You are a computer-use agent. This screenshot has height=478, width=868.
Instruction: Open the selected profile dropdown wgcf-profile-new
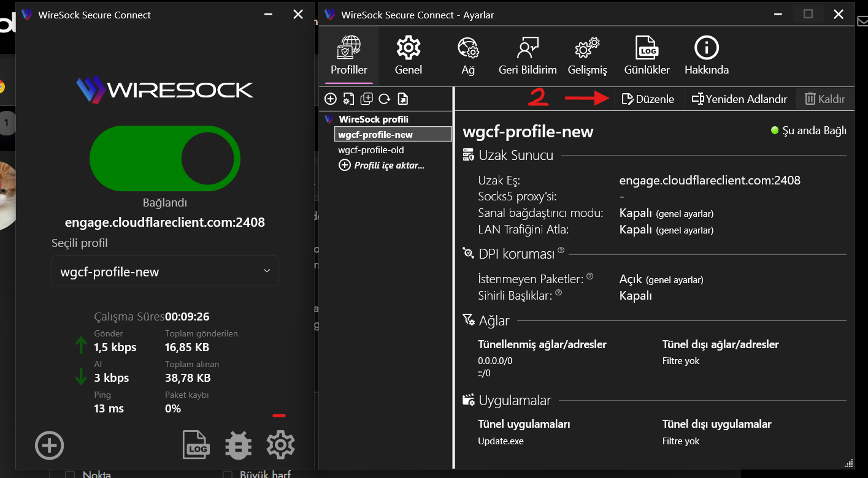pyautogui.click(x=165, y=271)
